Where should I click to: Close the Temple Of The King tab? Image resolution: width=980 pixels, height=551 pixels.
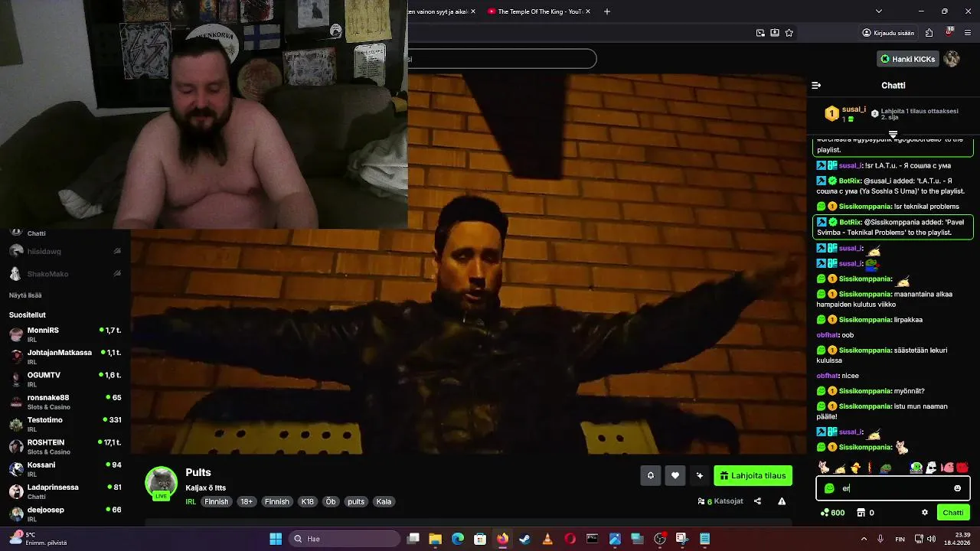tap(590, 11)
